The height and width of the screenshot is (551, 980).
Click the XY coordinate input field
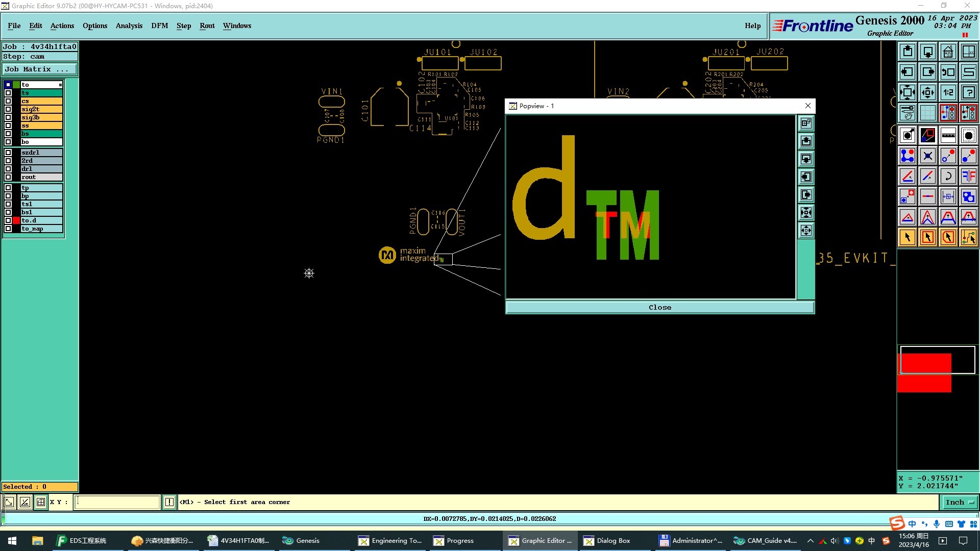[x=117, y=502]
